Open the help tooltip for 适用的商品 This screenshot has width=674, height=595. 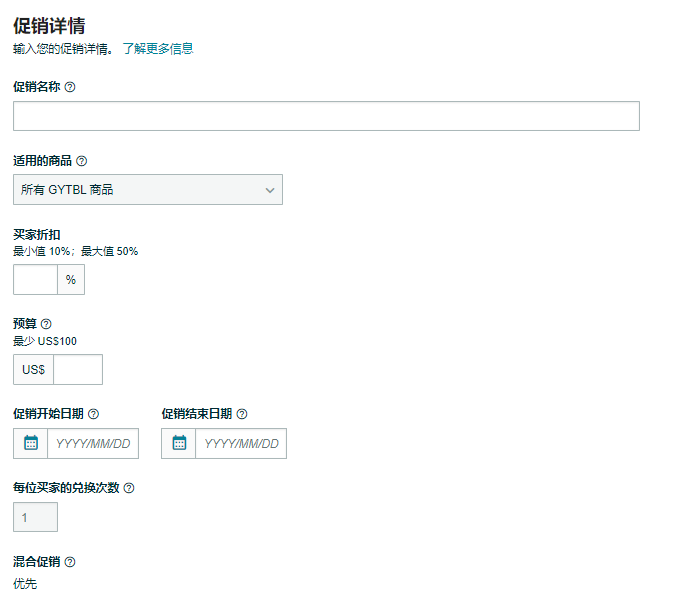point(82,161)
